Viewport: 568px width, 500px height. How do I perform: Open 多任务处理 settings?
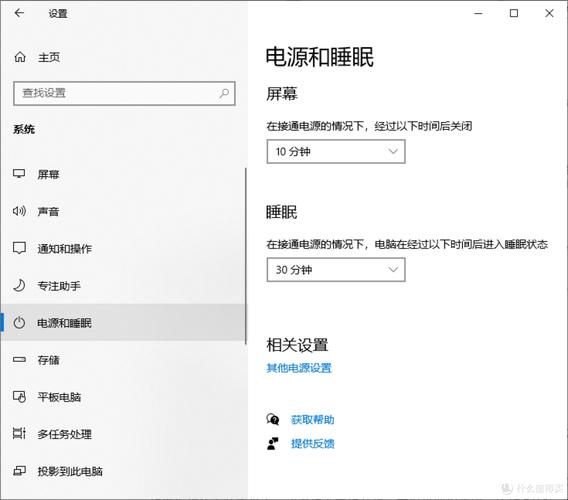tap(123, 434)
